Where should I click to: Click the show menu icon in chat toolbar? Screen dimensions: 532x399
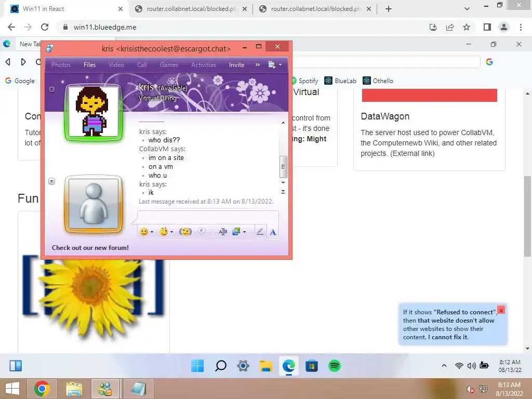pyautogui.click(x=271, y=64)
